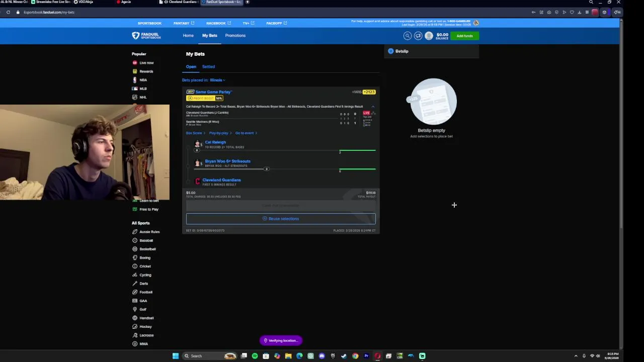The image size is (644, 362).
Task: Click the Cleveland Guardians team logo icon
Action: click(x=198, y=181)
